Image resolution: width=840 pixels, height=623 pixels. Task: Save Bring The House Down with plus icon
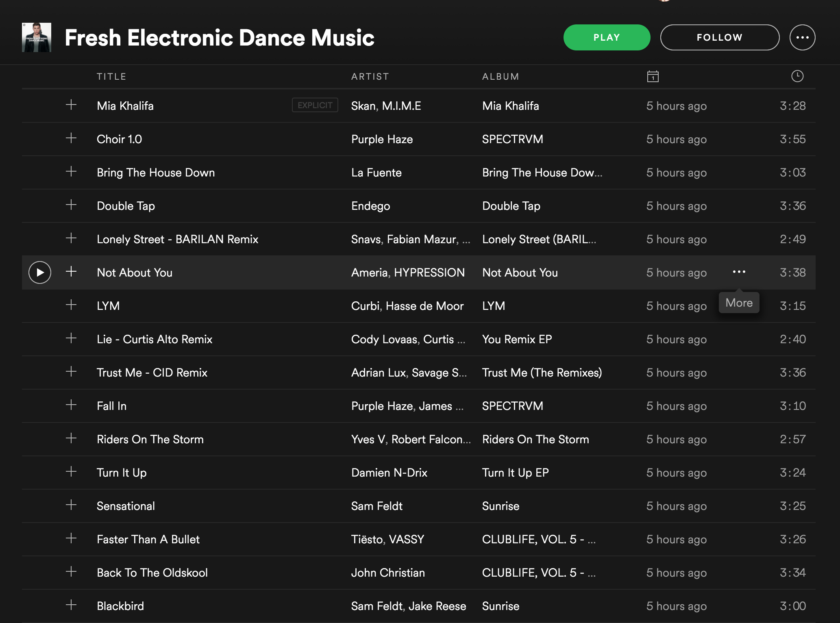tap(71, 172)
